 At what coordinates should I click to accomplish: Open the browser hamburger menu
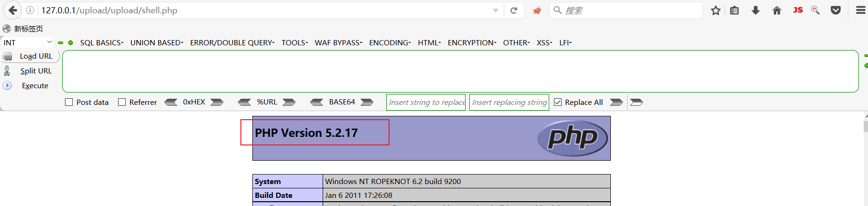(860, 10)
